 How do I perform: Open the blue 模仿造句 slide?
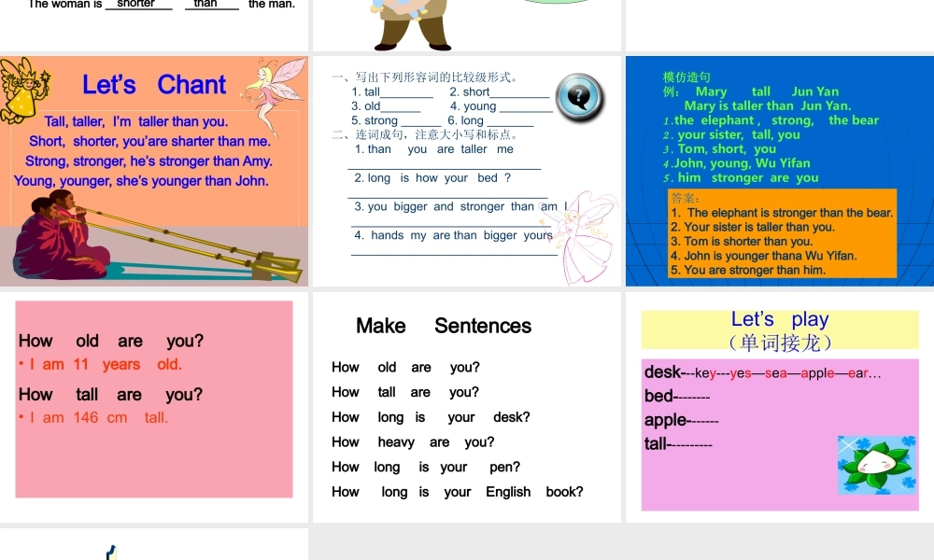(x=779, y=171)
